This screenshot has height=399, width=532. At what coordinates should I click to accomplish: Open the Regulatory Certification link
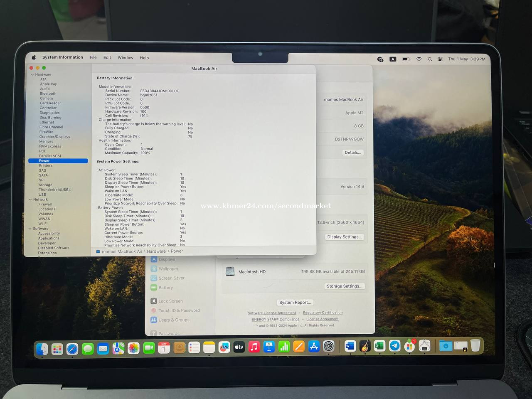[323, 313]
